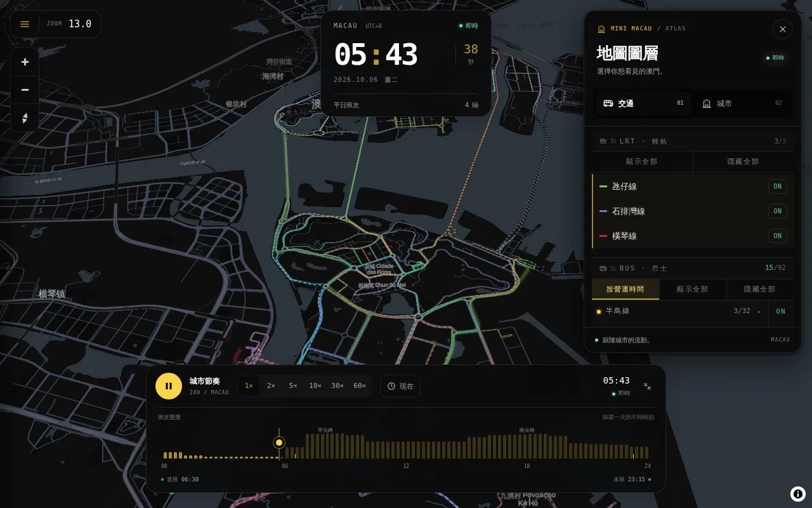Zoom in with the plus button
This screenshot has width=812, height=508.
[x=25, y=62]
